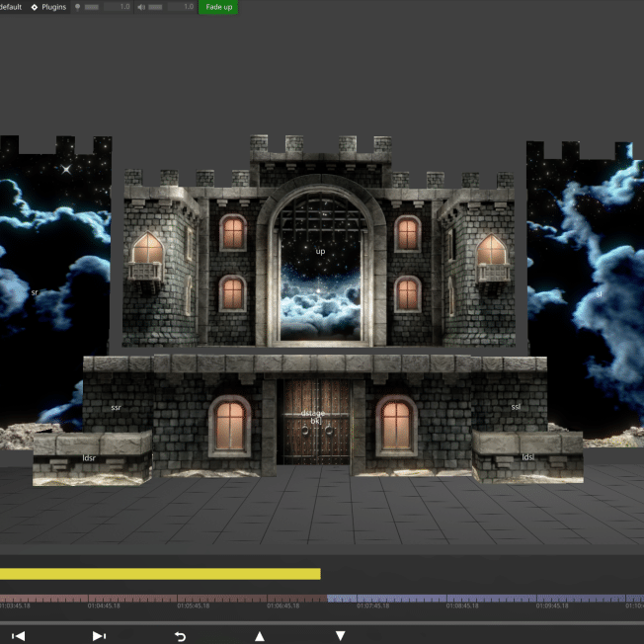644x644 pixels.
Task: Click timeline marker 01:09:45.18
Action: (552, 605)
